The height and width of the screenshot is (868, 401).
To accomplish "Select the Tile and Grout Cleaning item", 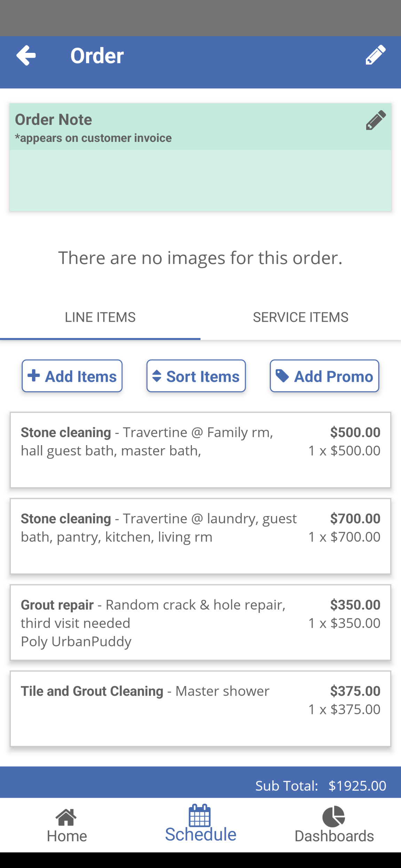I will (x=200, y=708).
